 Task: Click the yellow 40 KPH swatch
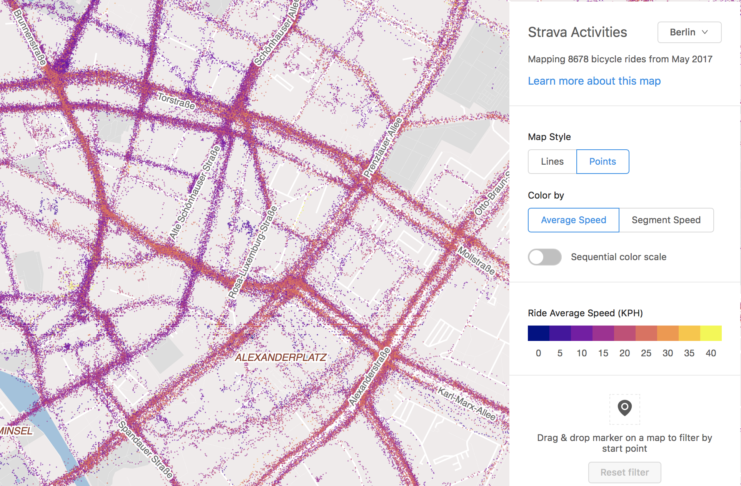pos(711,333)
